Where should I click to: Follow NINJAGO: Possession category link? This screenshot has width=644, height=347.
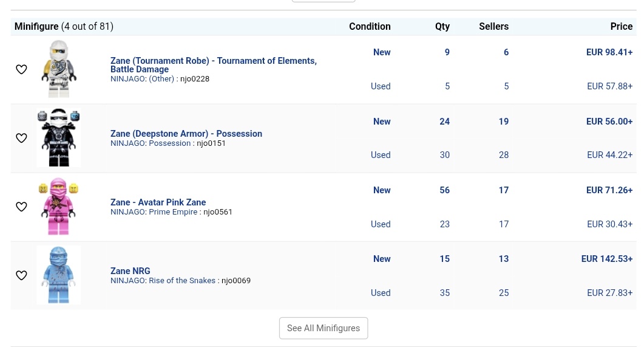coord(151,143)
